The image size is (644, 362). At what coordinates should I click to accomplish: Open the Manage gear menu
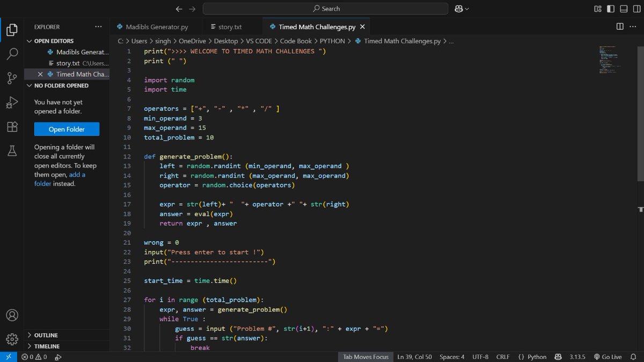pyautogui.click(x=12, y=339)
